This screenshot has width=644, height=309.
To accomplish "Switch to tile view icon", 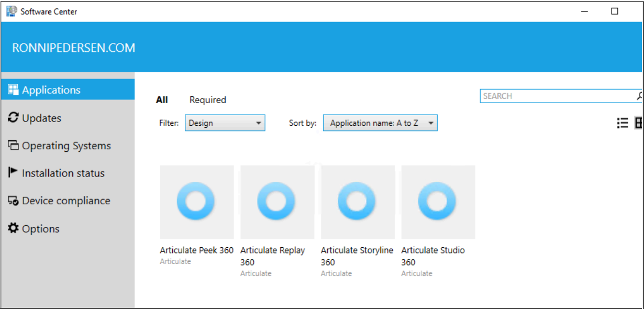I will coord(639,123).
